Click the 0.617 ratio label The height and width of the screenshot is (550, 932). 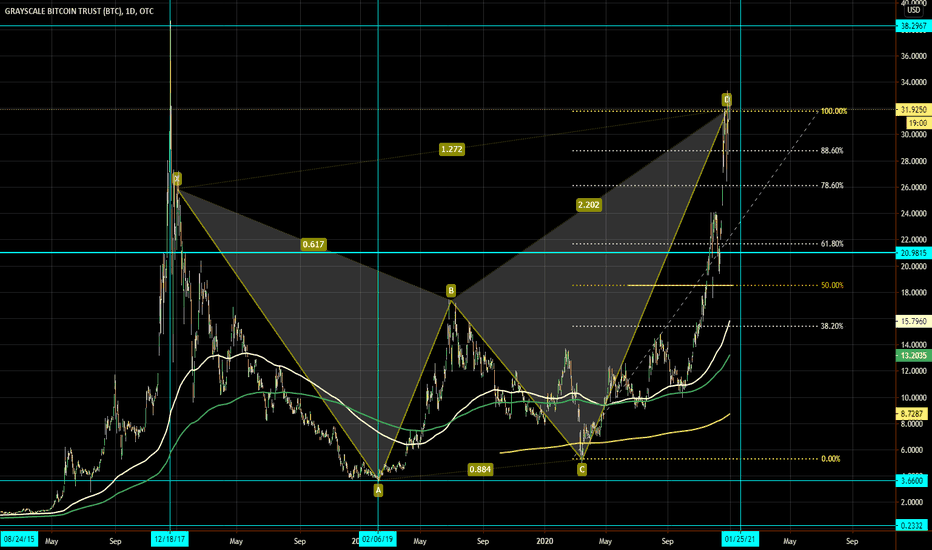click(313, 244)
